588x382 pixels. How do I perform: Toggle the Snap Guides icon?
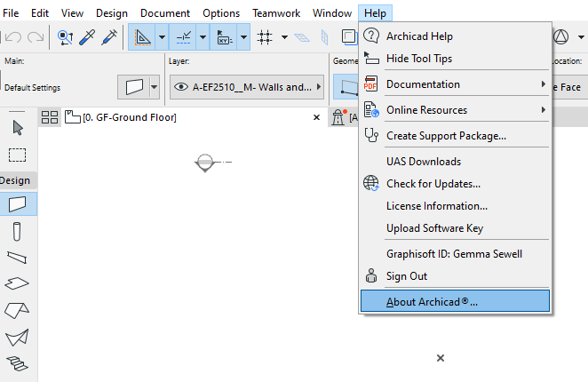[183, 37]
